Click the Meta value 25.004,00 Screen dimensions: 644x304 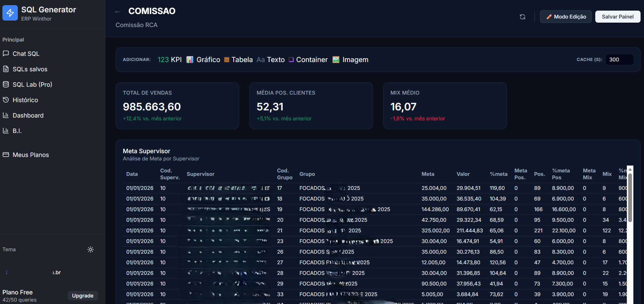tap(434, 188)
